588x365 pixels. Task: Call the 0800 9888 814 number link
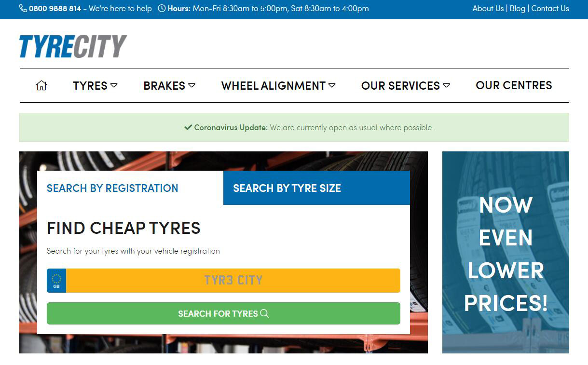55,8
